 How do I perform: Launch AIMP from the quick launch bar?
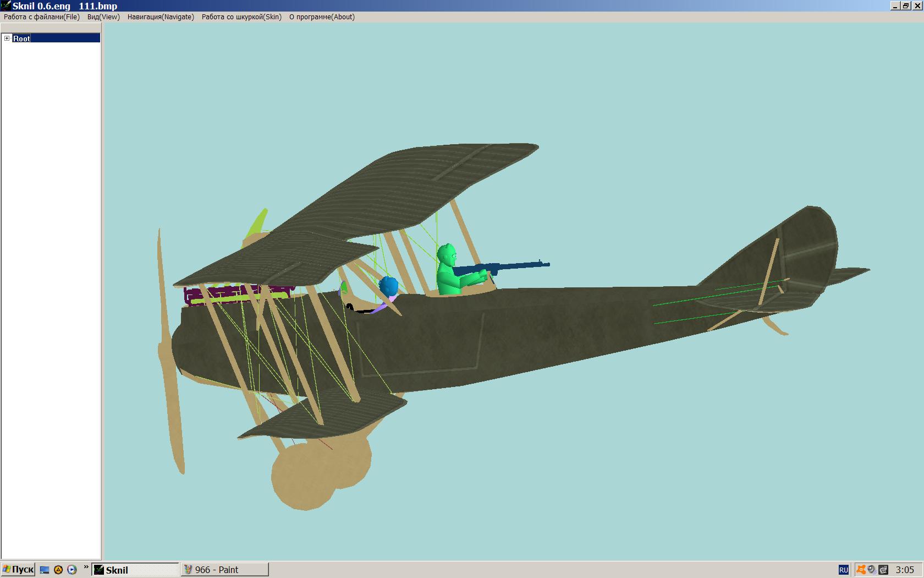pos(58,570)
